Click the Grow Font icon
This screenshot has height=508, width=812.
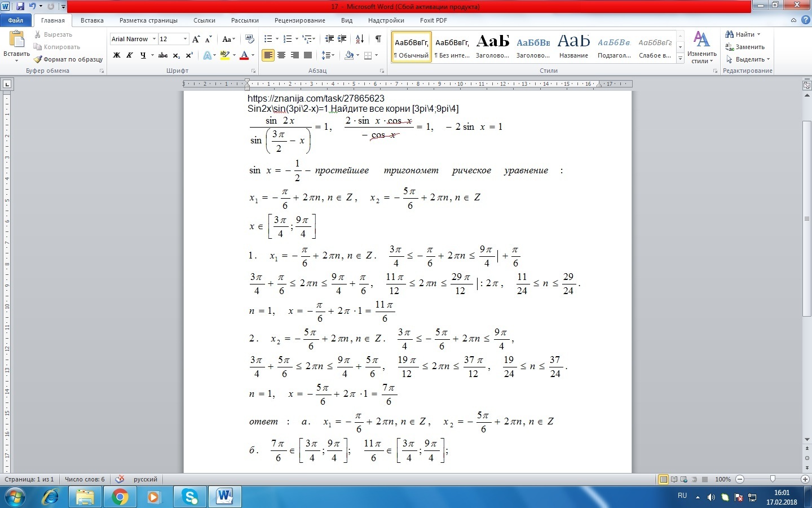pos(196,39)
